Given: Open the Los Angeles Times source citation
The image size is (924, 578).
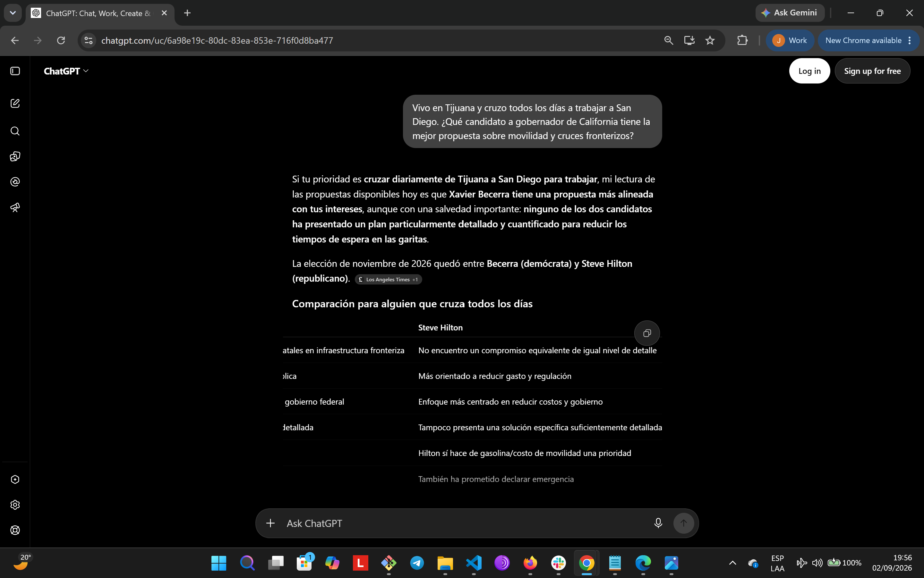Looking at the screenshot, I should 388,279.
